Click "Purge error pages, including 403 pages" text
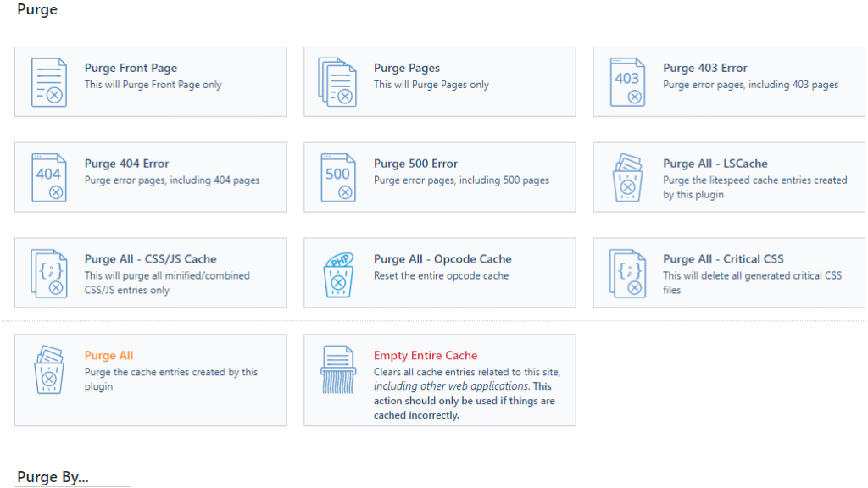Screen dimensions: 868x488 click(751, 85)
